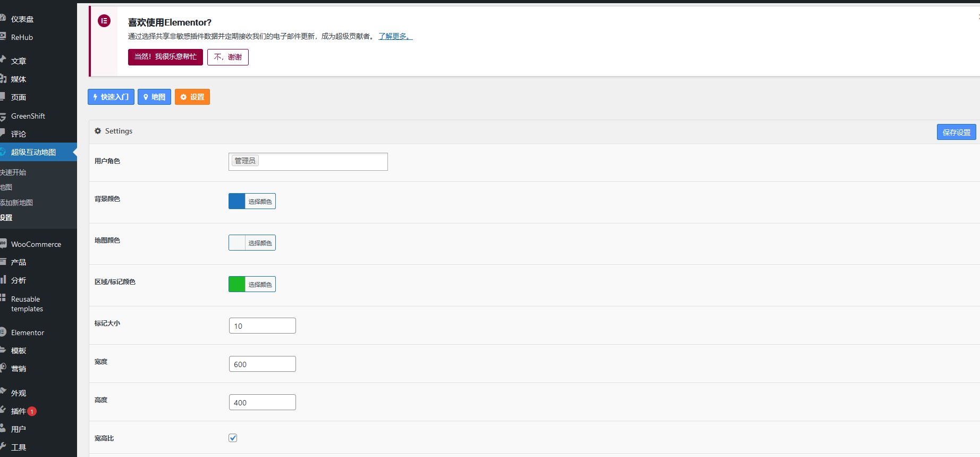This screenshot has height=457, width=980.
Task: Select the GreenShift sidebar icon
Action: [x=3, y=116]
